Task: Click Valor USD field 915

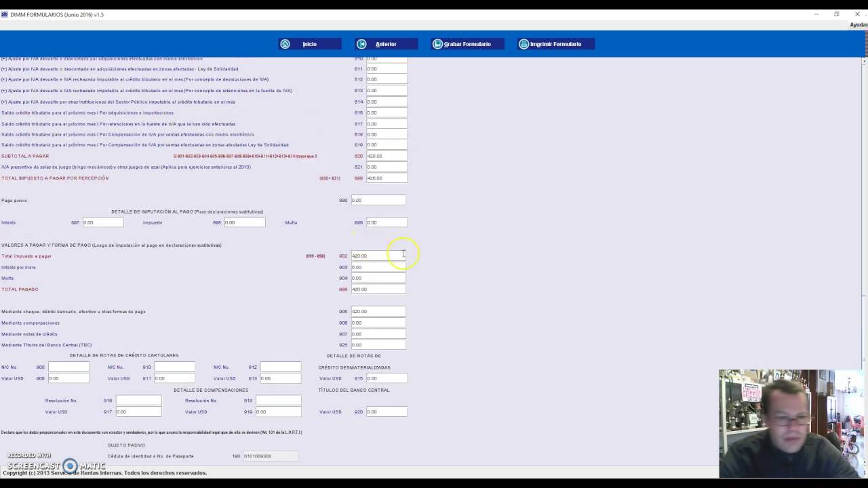Action: (x=387, y=378)
